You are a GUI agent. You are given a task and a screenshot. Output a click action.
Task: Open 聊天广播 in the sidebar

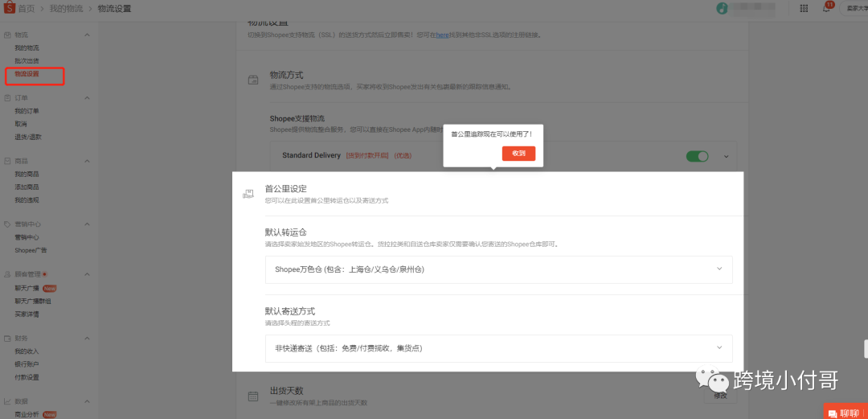tap(27, 288)
